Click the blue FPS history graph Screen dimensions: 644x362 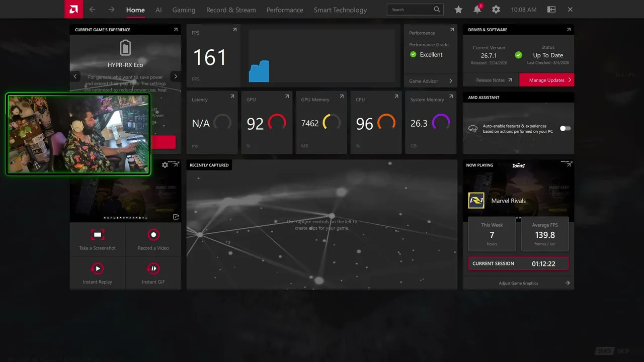coord(259,71)
